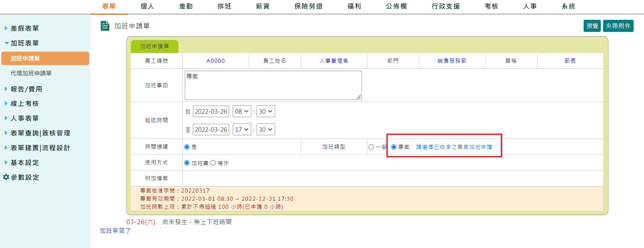Image resolution: width=644 pixels, height=248 pixels.
Task: Expand the 報告/費用 sidebar arrow
Action: pos(6,89)
